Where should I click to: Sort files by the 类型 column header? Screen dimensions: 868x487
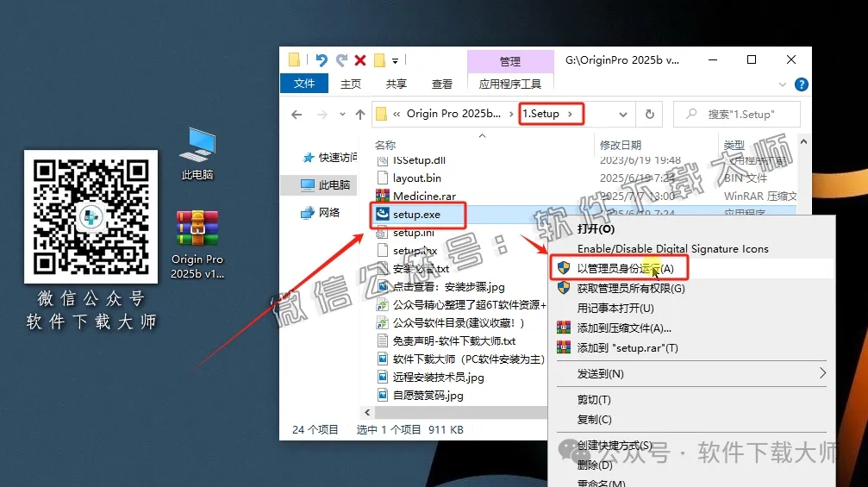click(x=734, y=145)
